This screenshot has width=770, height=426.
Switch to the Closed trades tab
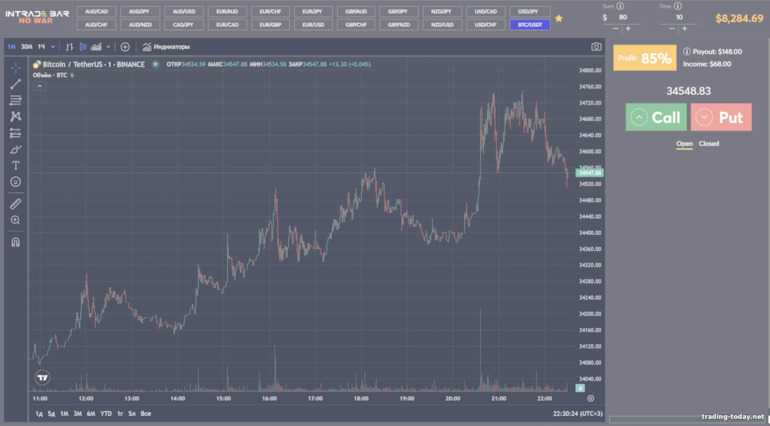[709, 143]
